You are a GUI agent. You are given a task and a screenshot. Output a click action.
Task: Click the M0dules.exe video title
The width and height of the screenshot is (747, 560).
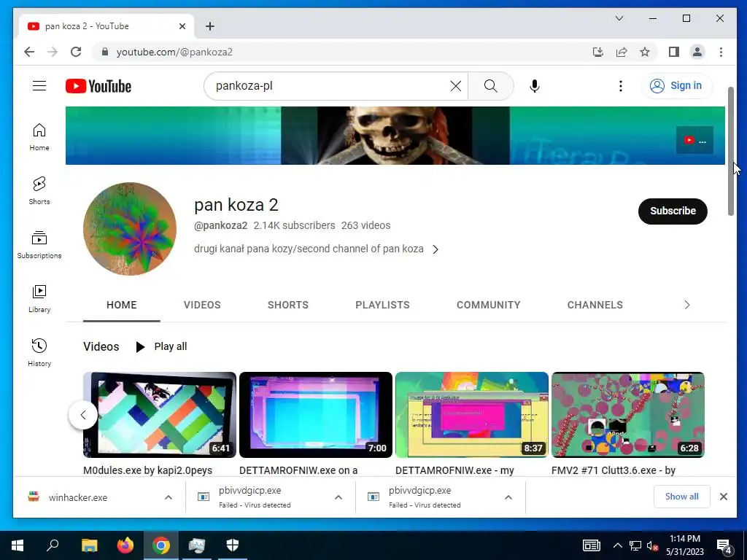point(147,470)
